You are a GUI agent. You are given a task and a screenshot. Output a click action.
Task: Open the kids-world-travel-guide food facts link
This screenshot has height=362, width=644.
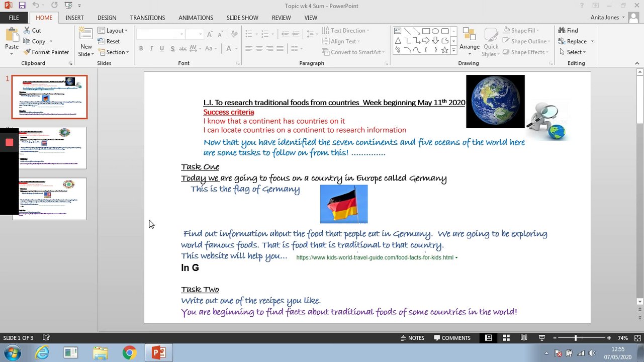(375, 257)
